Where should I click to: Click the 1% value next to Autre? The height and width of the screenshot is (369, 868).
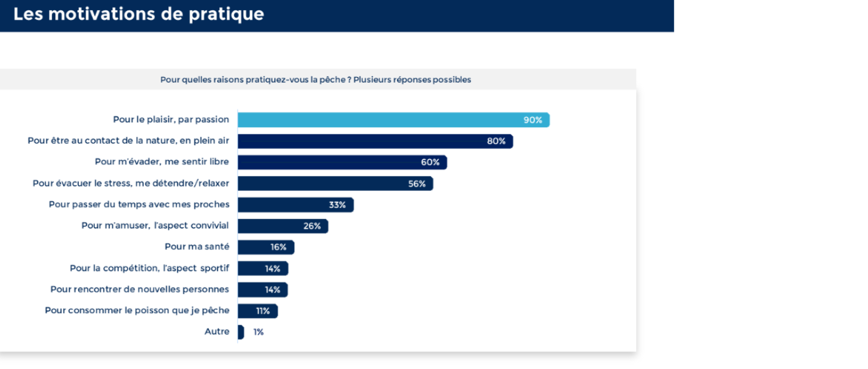tap(258, 332)
